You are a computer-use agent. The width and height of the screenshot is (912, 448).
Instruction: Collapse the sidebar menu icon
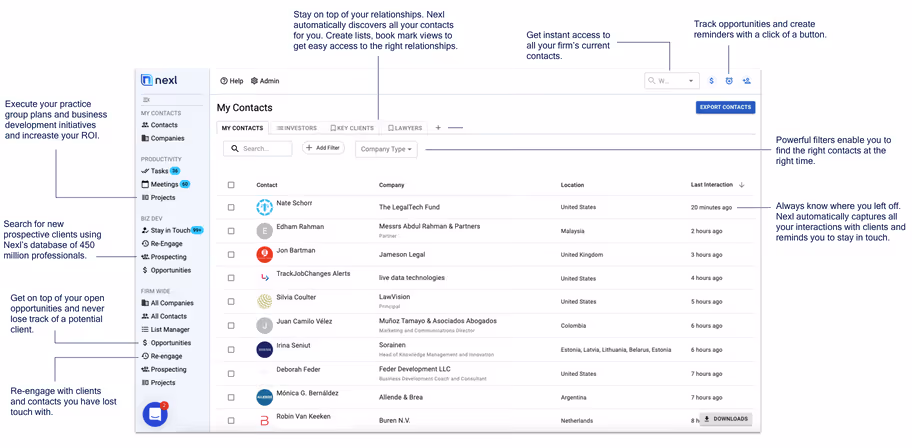pyautogui.click(x=146, y=100)
